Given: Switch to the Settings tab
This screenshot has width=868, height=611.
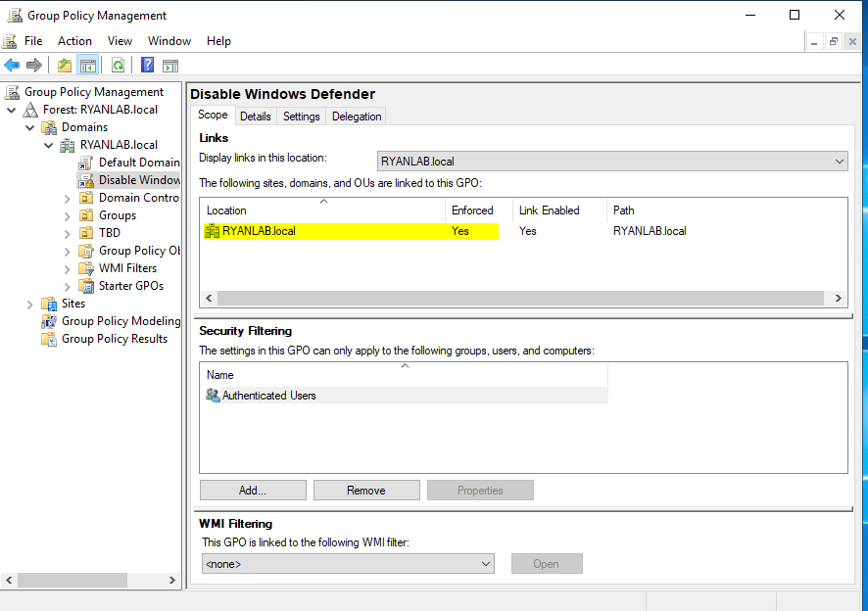Looking at the screenshot, I should 301,116.
